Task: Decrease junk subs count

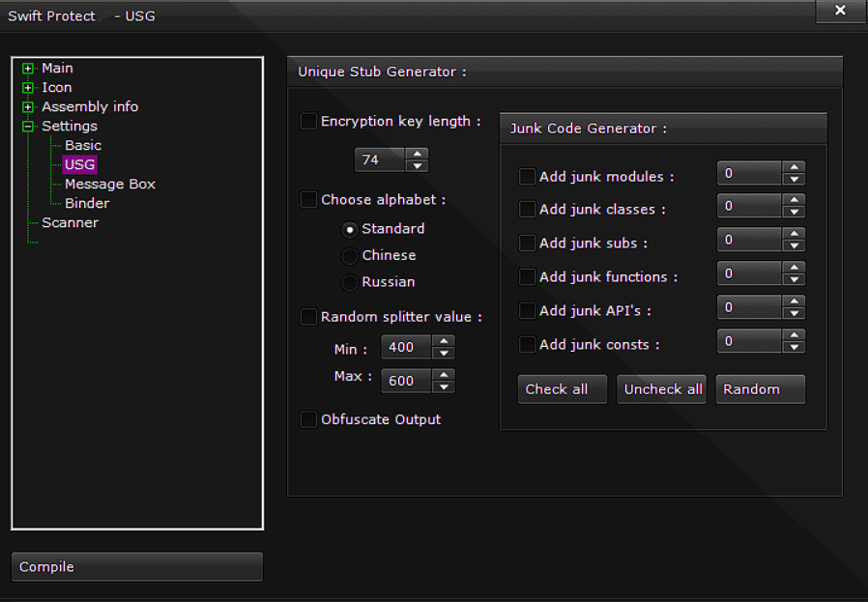Action: (795, 245)
